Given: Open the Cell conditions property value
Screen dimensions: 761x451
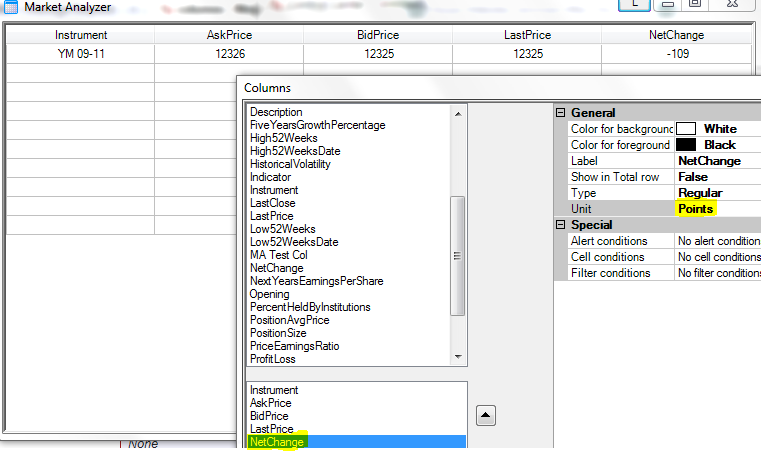Looking at the screenshot, I should (x=717, y=257).
